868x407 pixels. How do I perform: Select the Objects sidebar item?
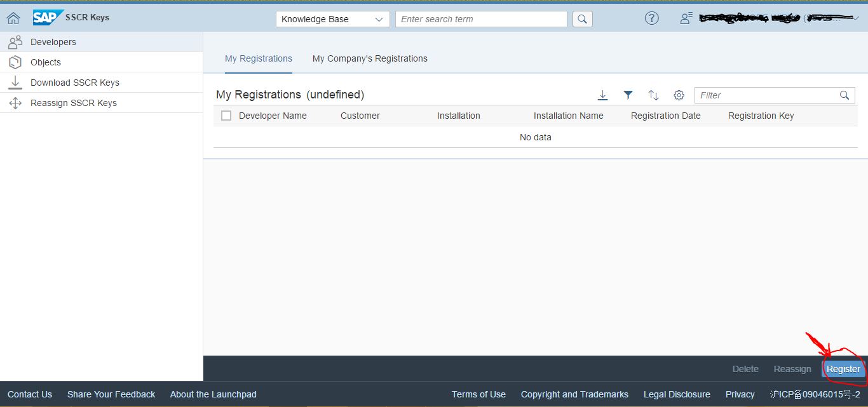click(x=45, y=62)
